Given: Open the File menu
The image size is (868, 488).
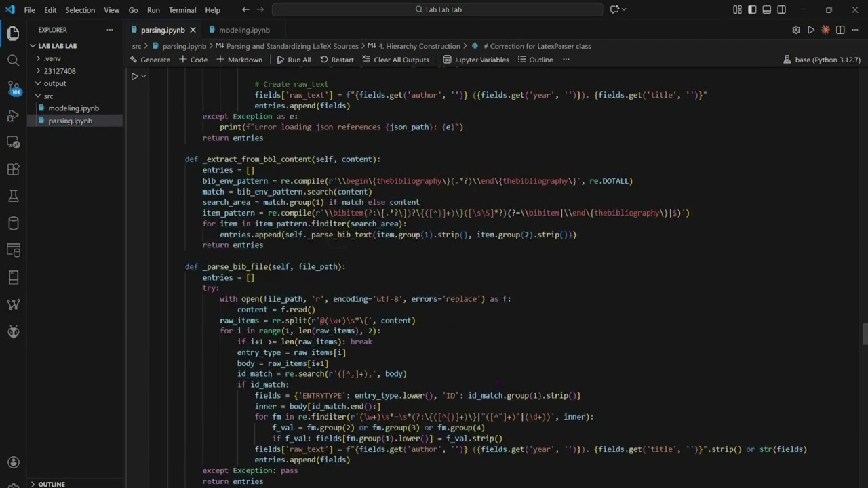Looking at the screenshot, I should (30, 10).
